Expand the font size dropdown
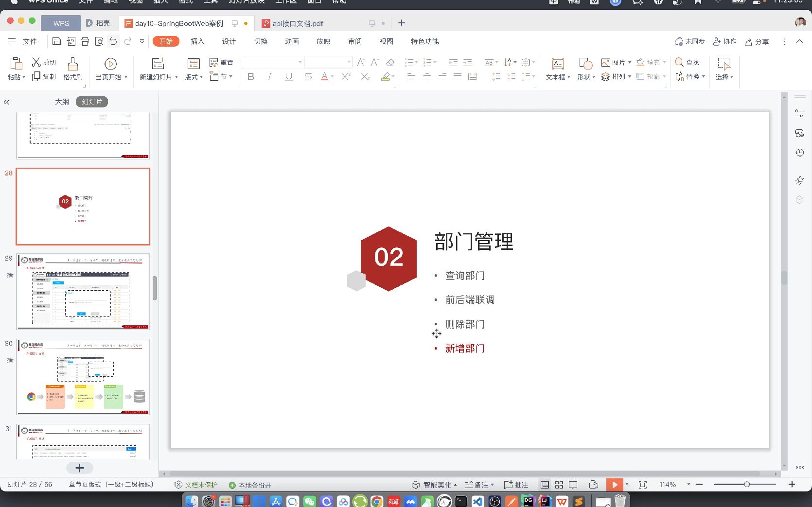The height and width of the screenshot is (507, 812). pyautogui.click(x=349, y=62)
